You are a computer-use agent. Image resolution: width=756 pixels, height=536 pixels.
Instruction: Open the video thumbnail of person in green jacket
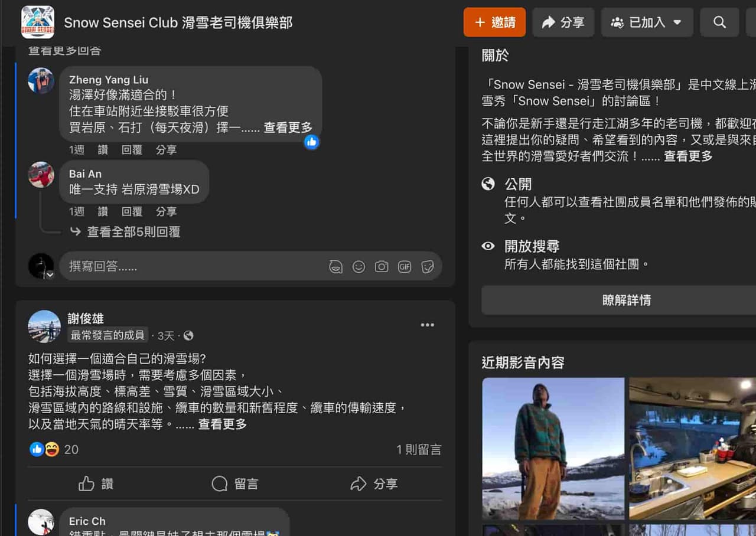(x=553, y=449)
